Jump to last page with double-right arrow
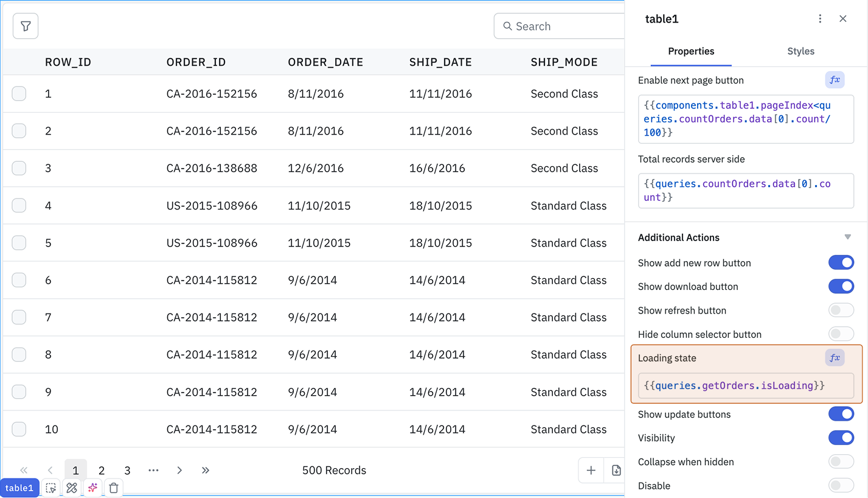 206,470
